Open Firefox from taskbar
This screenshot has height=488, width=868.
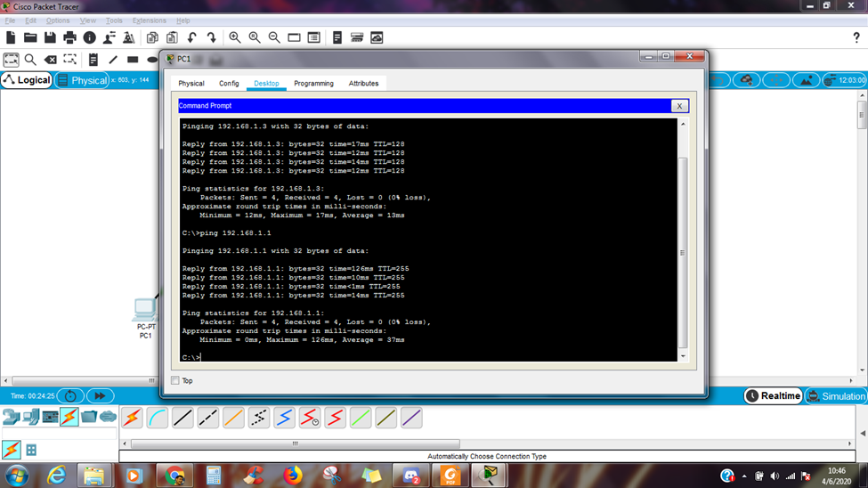293,476
